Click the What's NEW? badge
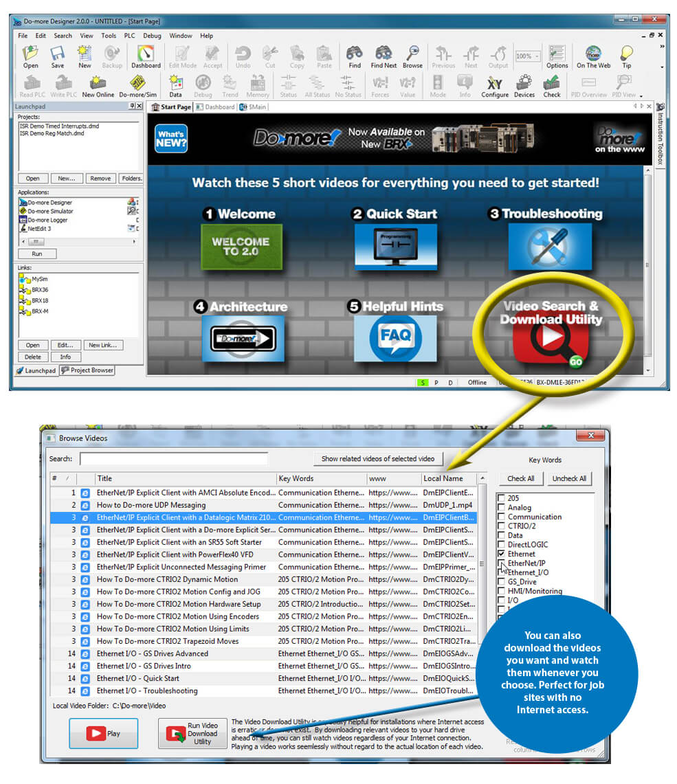 tap(171, 139)
